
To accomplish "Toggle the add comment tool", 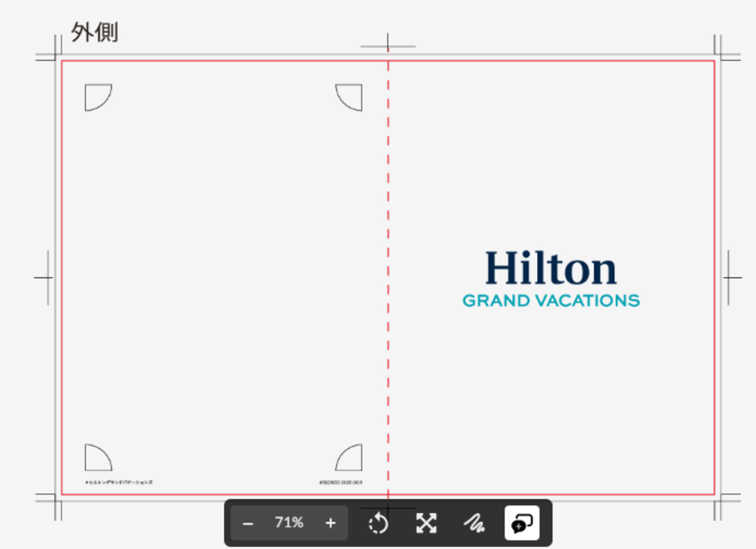I will (x=522, y=523).
